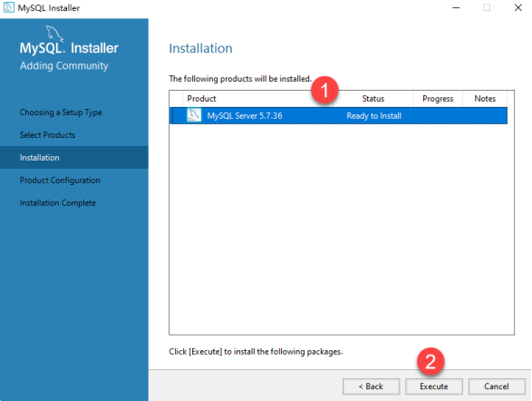The image size is (532, 401).
Task: Go to Product Configuration step
Action: coord(60,181)
